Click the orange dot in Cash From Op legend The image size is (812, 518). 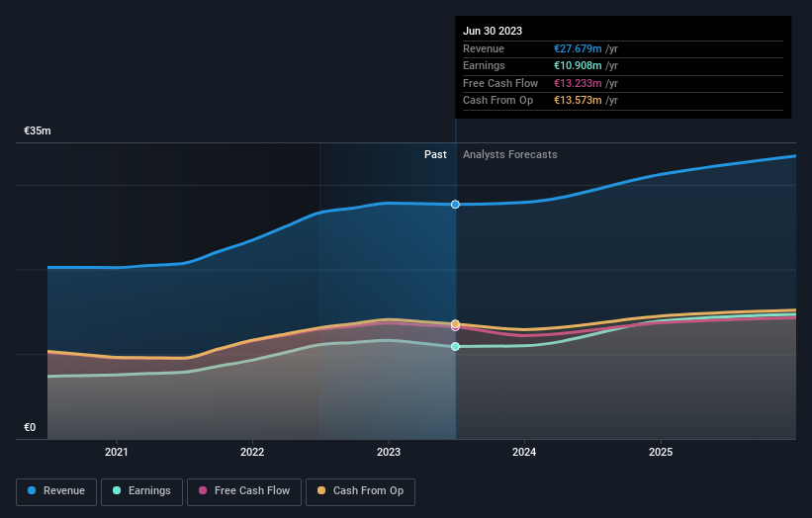[321, 490]
